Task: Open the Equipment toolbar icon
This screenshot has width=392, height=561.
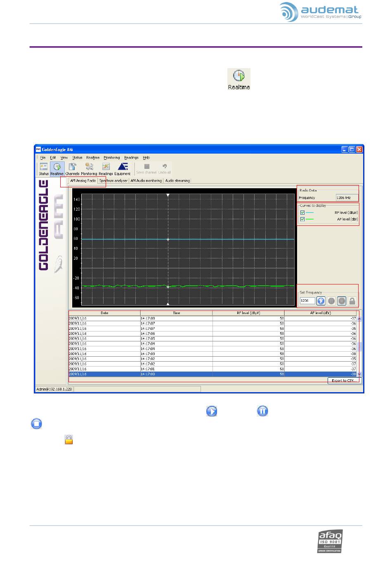Action: click(123, 168)
